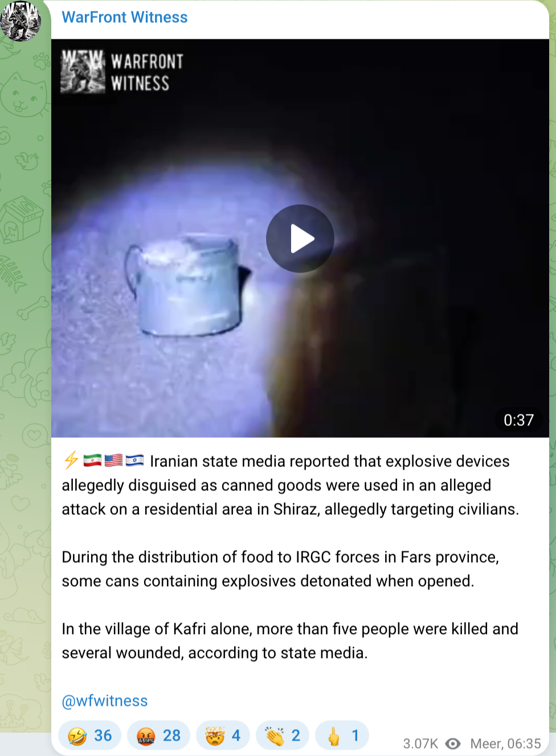Click the lightning bolt emoji in message

coord(71,460)
